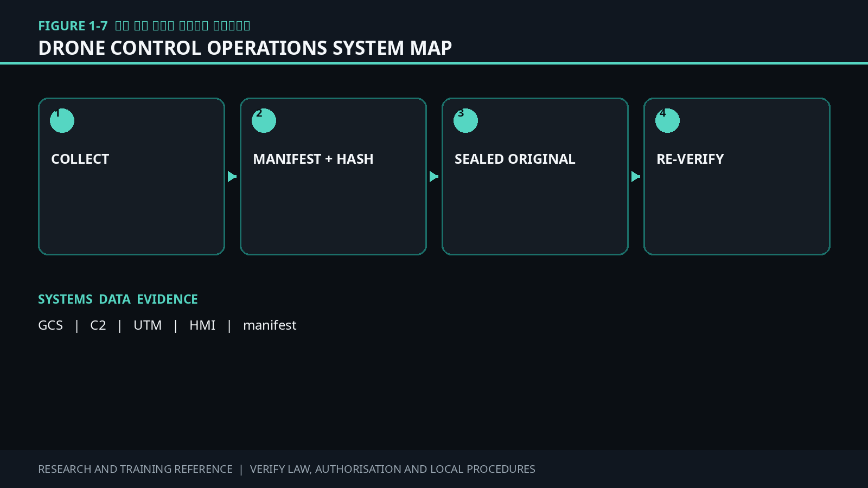The height and width of the screenshot is (488, 868).
Task: Click the step 4 circle badge
Action: (x=667, y=120)
